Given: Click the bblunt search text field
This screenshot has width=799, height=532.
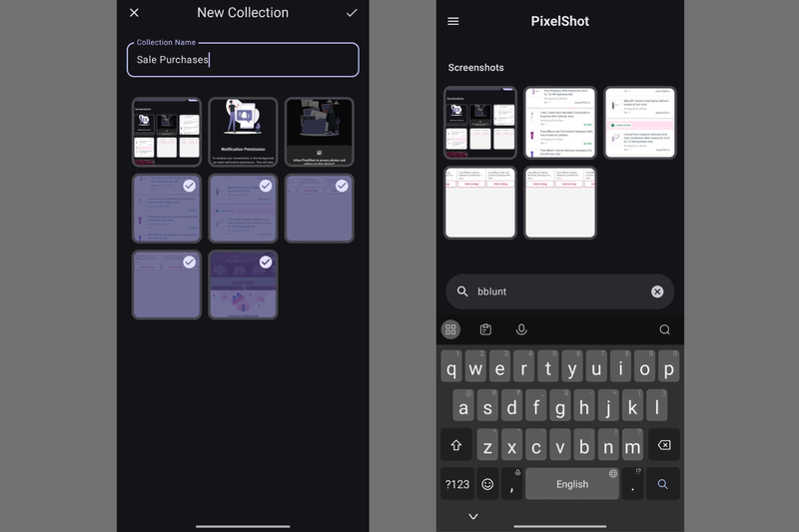Looking at the screenshot, I should (560, 291).
